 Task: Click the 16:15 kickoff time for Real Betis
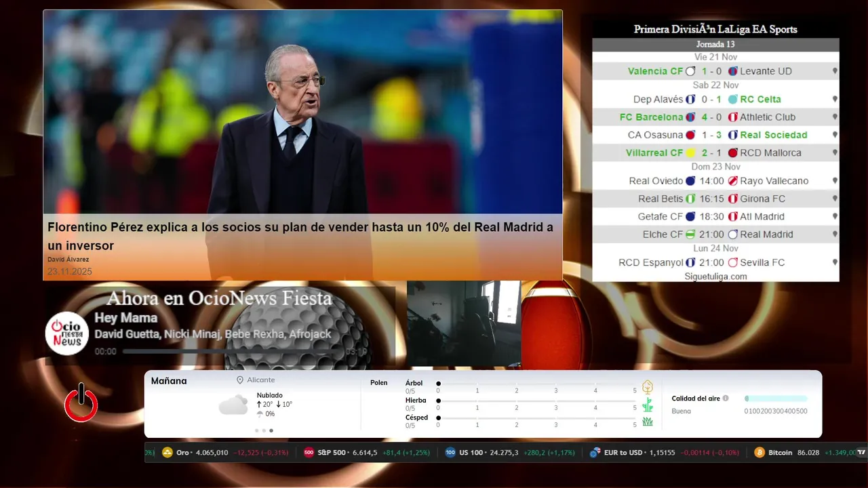coord(712,199)
